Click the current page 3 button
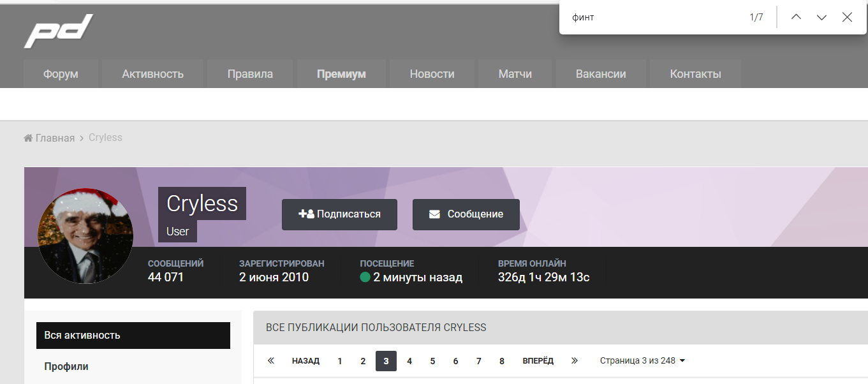This screenshot has width=868, height=384. tap(386, 361)
